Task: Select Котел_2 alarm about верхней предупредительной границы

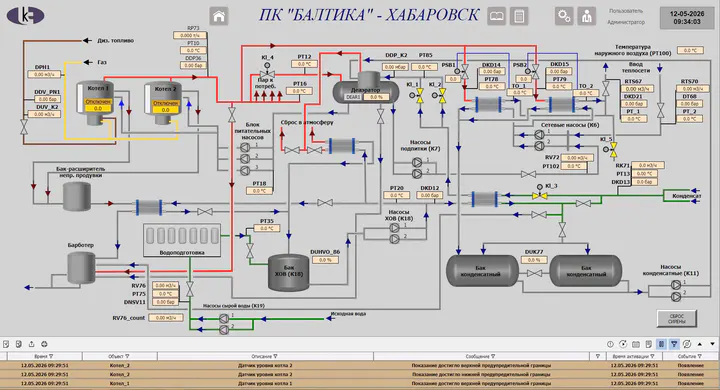Action: [360, 366]
